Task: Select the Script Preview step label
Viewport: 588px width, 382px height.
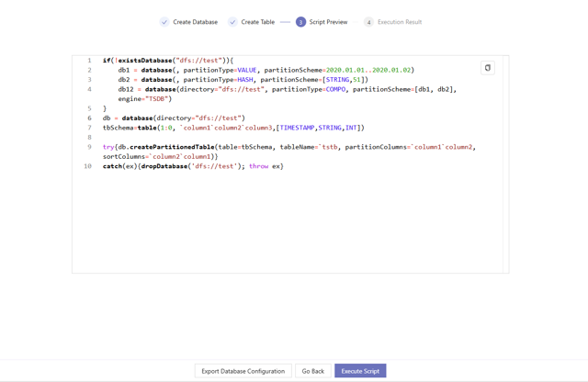Action: coord(328,22)
